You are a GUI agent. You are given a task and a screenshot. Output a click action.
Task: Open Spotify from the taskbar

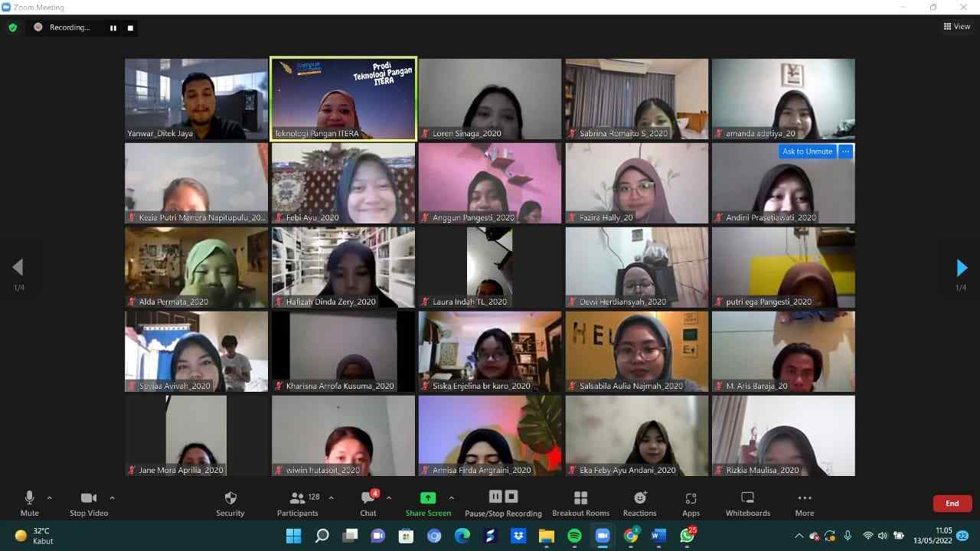[574, 536]
